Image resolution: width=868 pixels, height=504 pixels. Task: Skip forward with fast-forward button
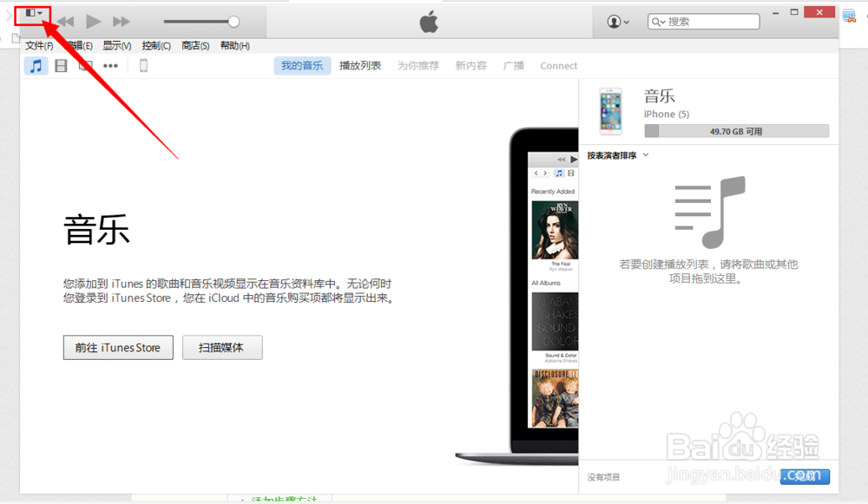pos(122,22)
